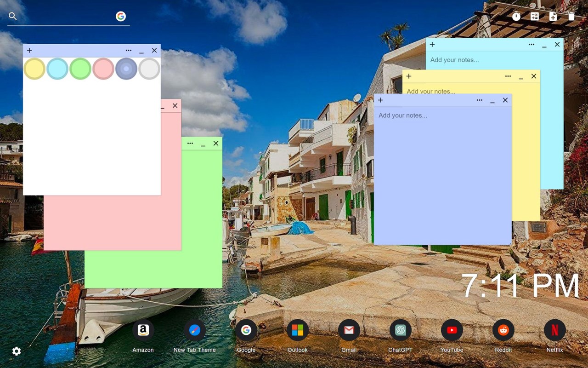Open the three-dot menu on the yellow note
This screenshot has height=368, width=588.
508,76
